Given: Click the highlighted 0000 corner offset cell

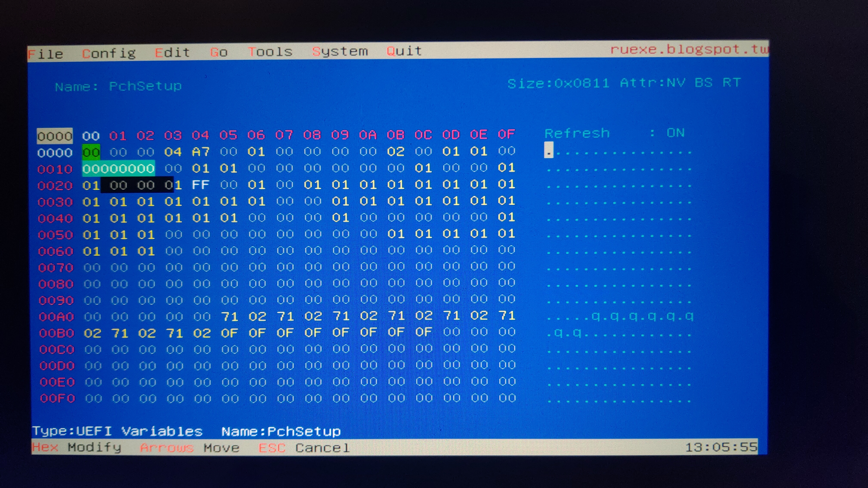Looking at the screenshot, I should click(x=55, y=136).
